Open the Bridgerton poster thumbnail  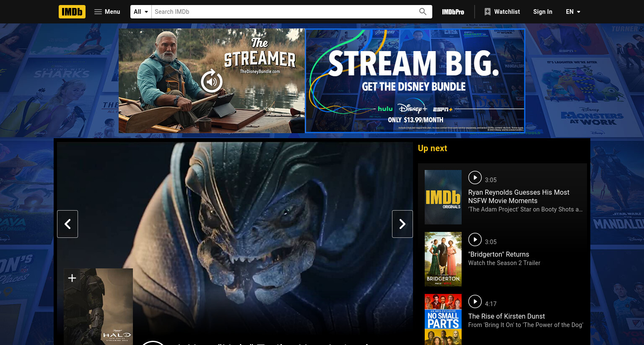[x=443, y=259]
